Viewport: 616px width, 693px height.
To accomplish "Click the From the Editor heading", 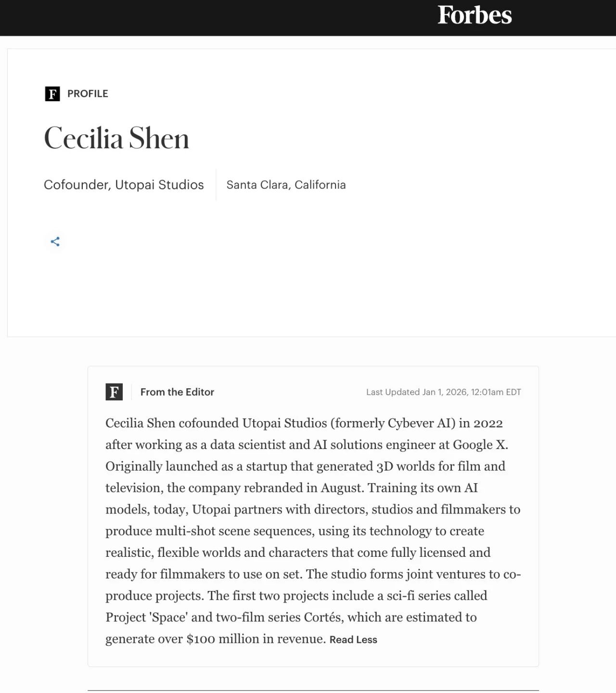I will point(177,392).
